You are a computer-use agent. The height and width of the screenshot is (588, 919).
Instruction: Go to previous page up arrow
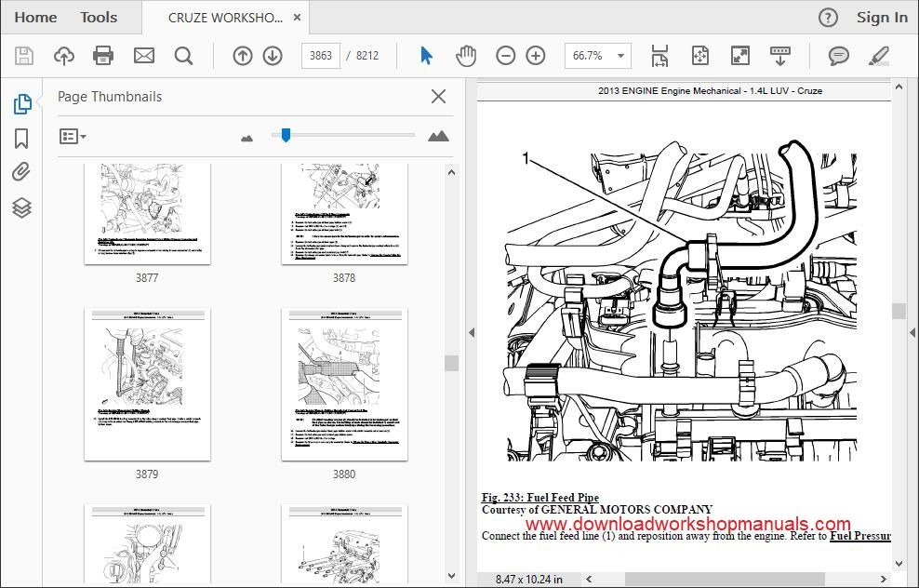[x=242, y=56]
